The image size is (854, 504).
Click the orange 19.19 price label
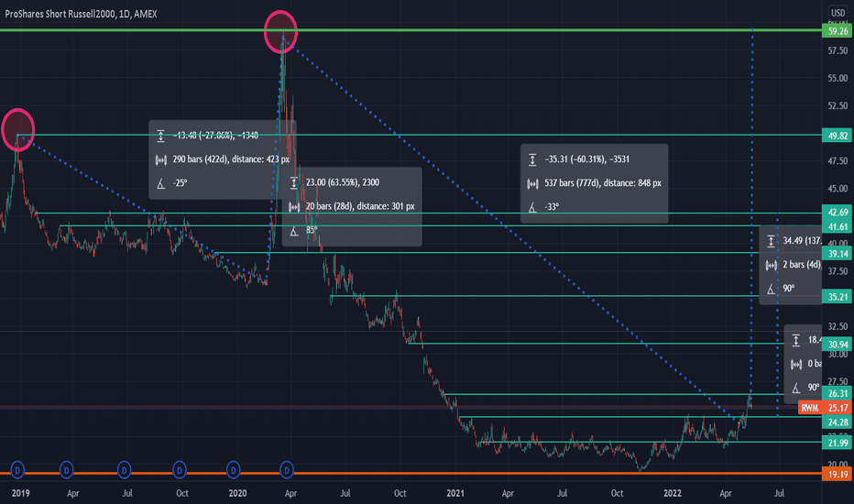click(x=838, y=474)
